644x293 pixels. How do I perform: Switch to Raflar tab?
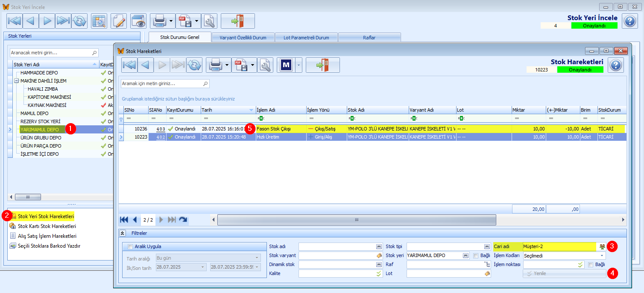369,38
